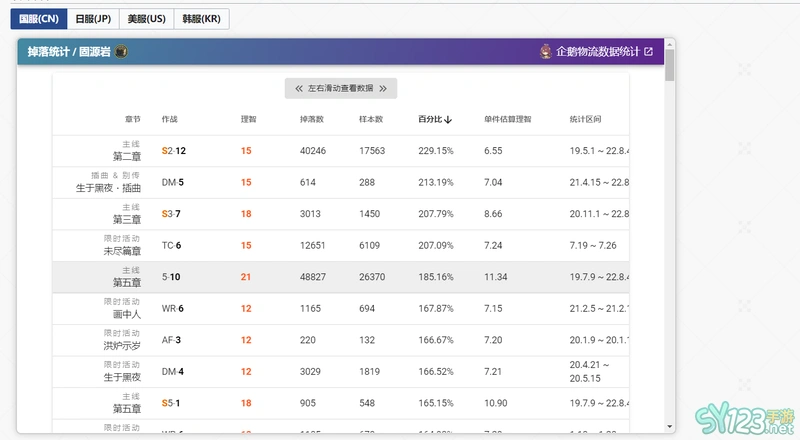Select the 美服(US) server tab
The height and width of the screenshot is (440, 800).
tap(146, 19)
